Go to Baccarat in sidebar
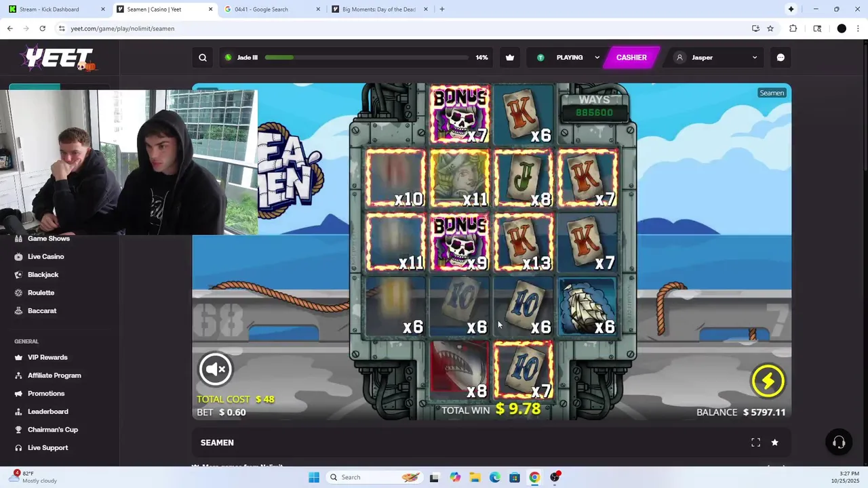This screenshot has height=488, width=868. [42, 310]
